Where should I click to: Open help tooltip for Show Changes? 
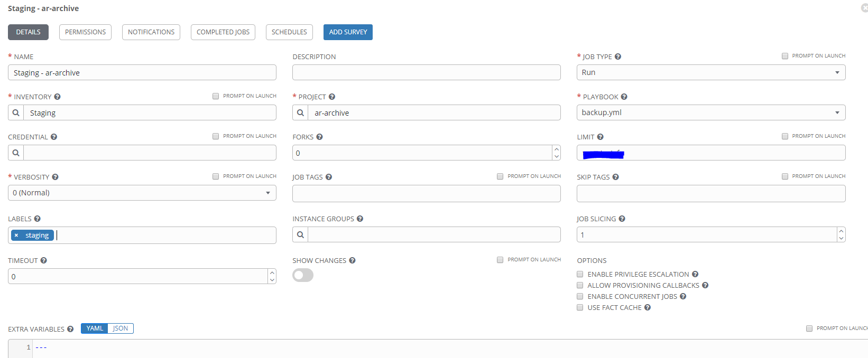click(353, 260)
